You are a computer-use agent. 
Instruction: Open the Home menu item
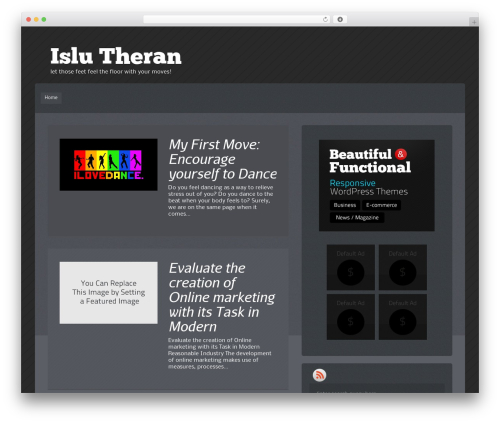(51, 98)
